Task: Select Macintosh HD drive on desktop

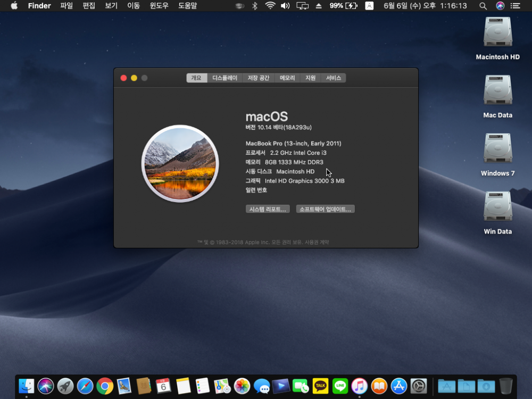Action: (x=498, y=31)
